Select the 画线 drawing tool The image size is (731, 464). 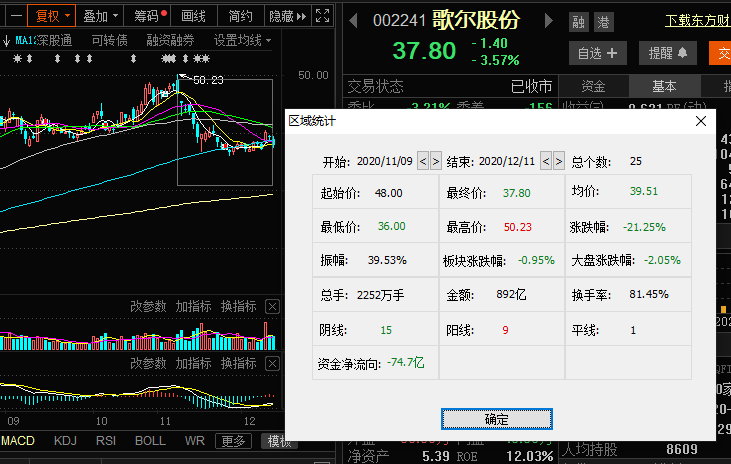click(193, 16)
